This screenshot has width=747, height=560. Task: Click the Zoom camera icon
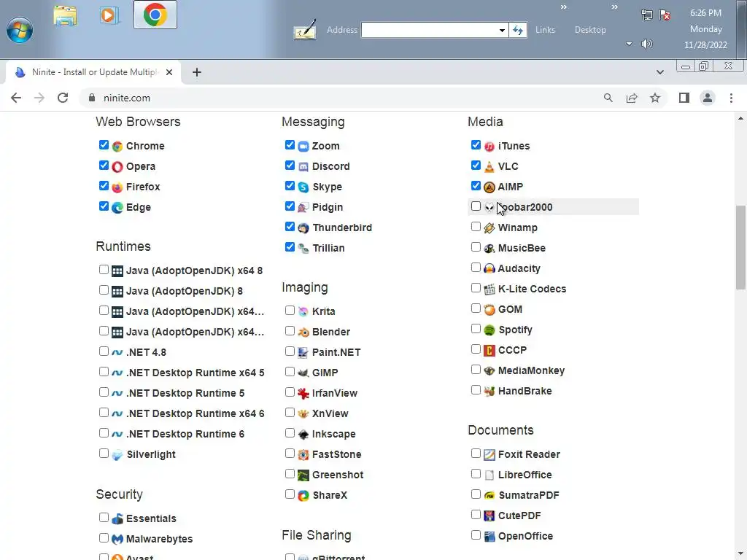pyautogui.click(x=303, y=146)
